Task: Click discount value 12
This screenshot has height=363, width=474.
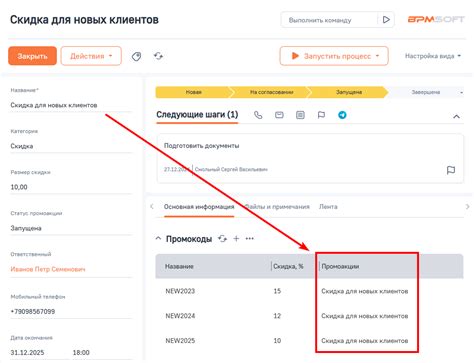Action: click(277, 316)
